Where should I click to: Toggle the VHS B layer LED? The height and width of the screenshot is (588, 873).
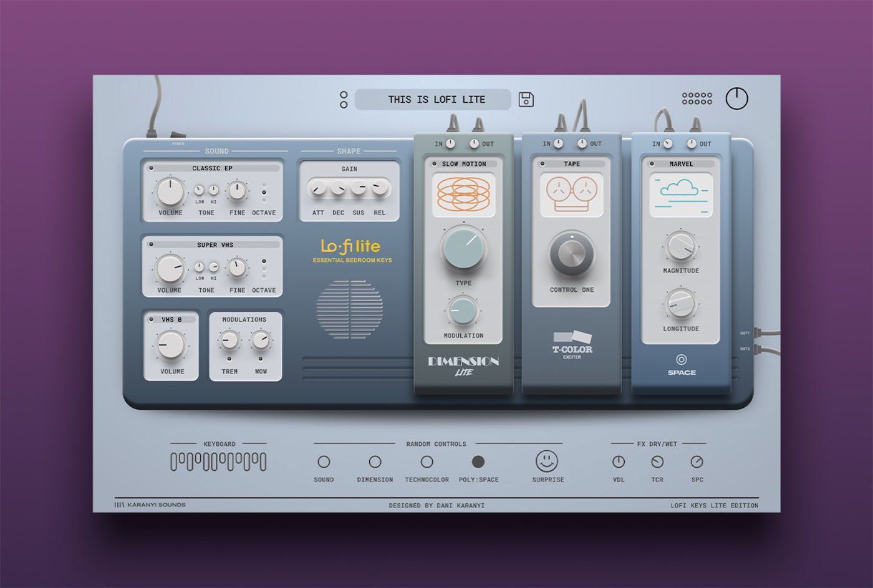tap(152, 319)
